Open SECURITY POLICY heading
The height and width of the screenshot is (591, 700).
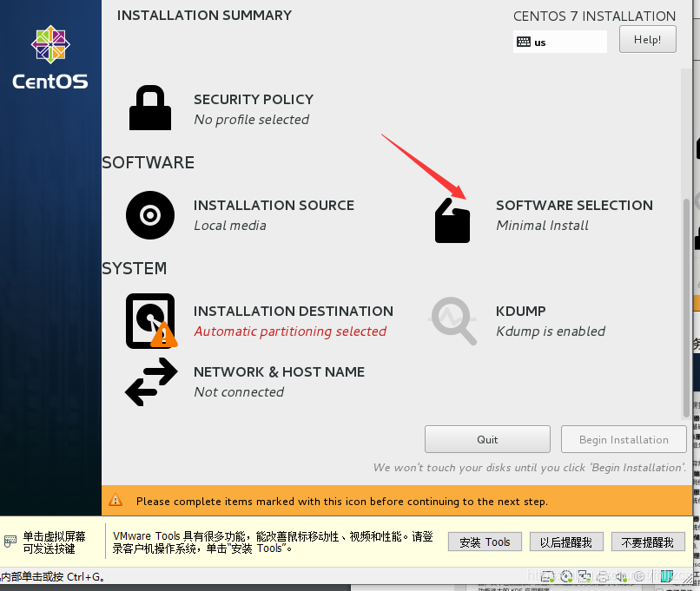pos(254,99)
